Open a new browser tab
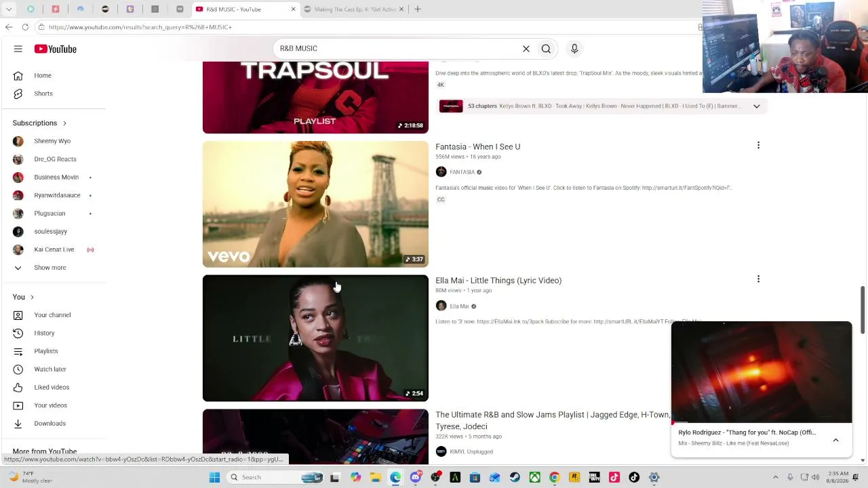868x488 pixels. (x=418, y=9)
